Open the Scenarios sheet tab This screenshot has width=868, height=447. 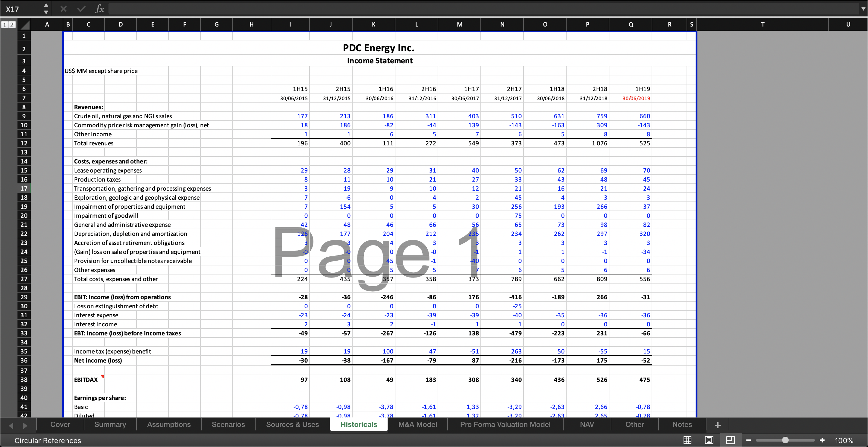click(228, 424)
